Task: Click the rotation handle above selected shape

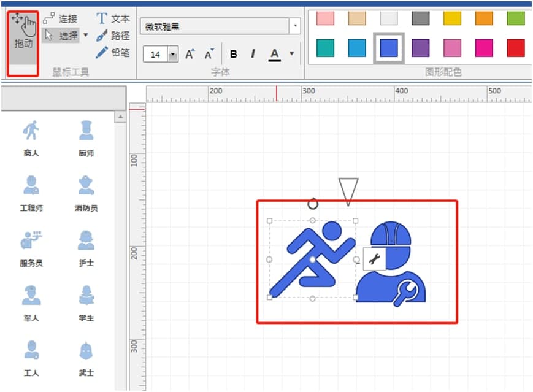Action: 313,204
